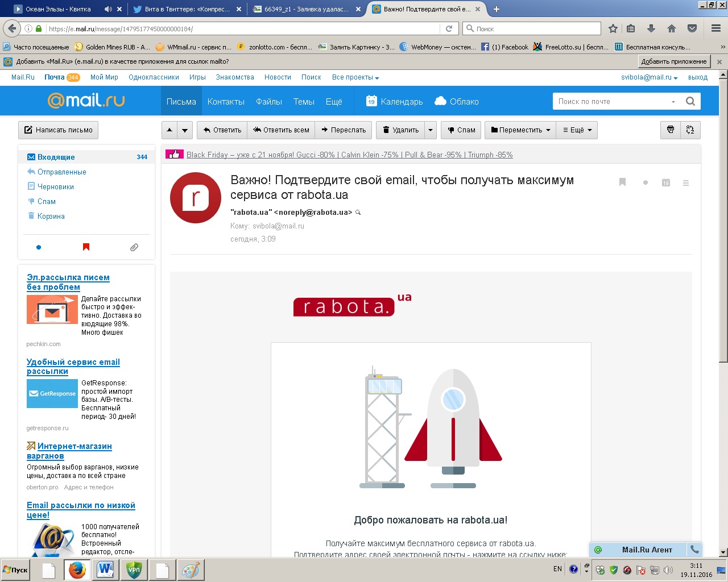Open Paint from the taskbar
This screenshot has width=728, height=582.
pos(191,569)
